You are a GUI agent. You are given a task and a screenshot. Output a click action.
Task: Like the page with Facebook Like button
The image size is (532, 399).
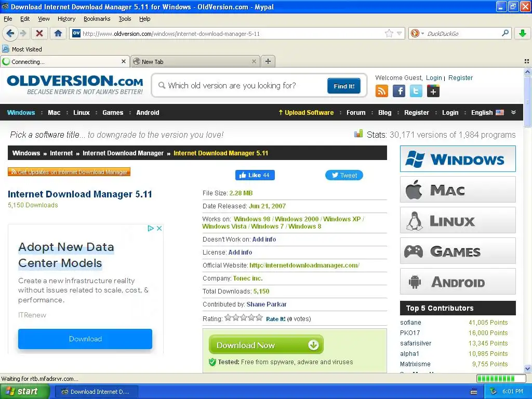coord(255,175)
